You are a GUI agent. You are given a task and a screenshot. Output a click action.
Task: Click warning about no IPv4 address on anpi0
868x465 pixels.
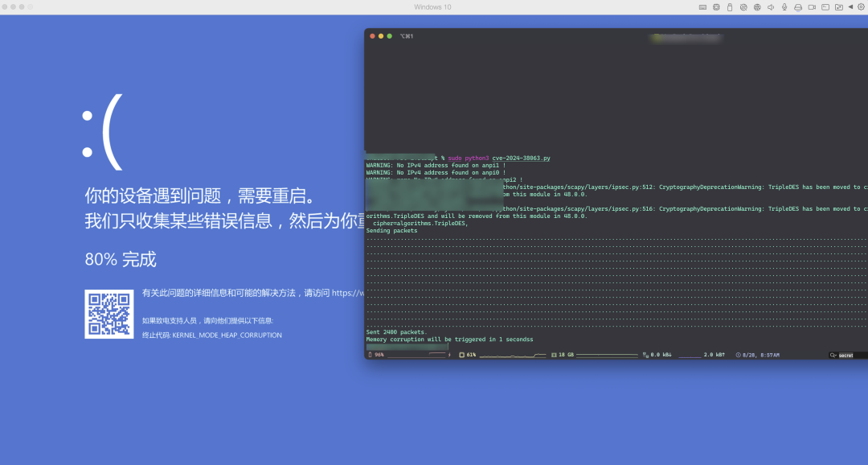(436, 172)
